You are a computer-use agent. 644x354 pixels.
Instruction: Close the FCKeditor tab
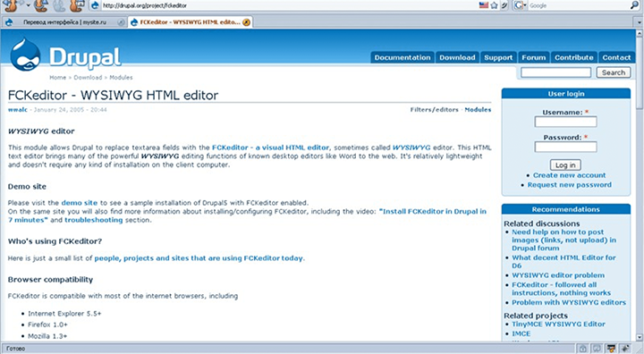(246, 22)
